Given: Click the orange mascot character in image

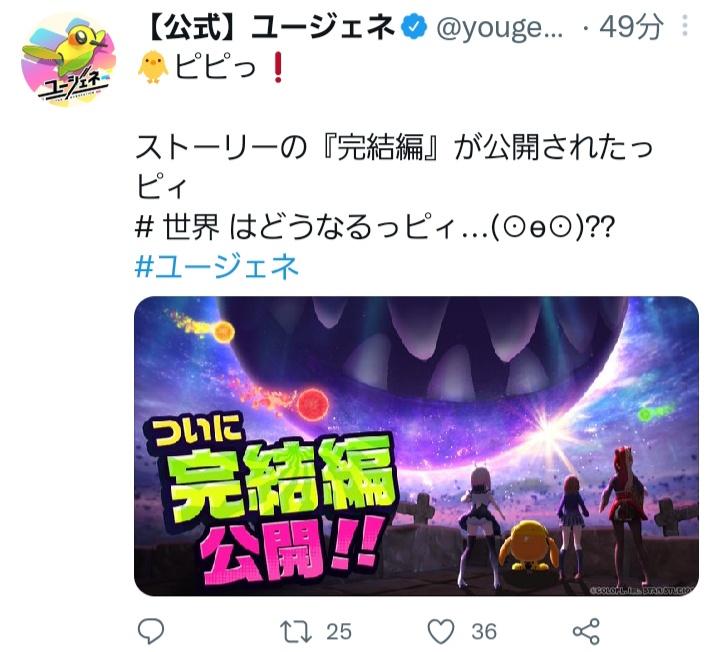Looking at the screenshot, I should [529, 546].
